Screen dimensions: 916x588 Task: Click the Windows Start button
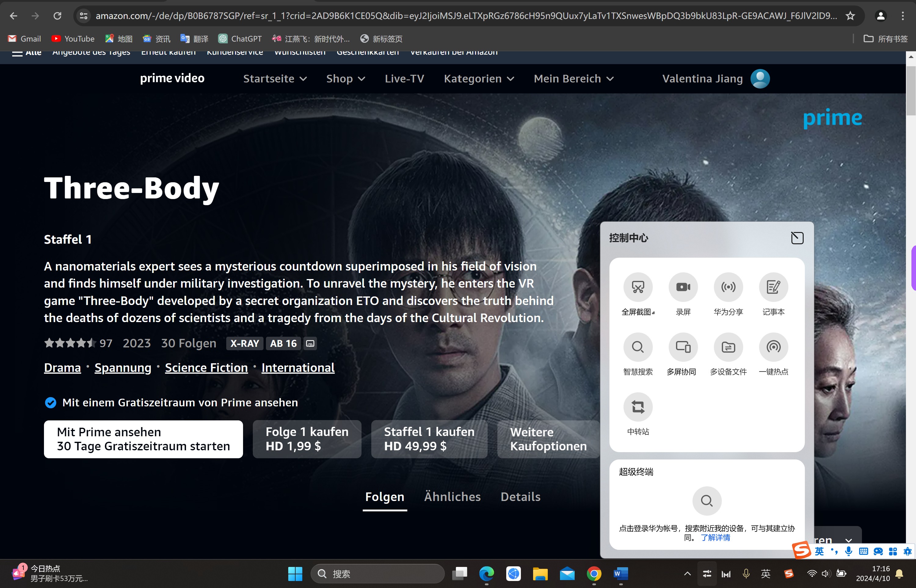point(295,573)
